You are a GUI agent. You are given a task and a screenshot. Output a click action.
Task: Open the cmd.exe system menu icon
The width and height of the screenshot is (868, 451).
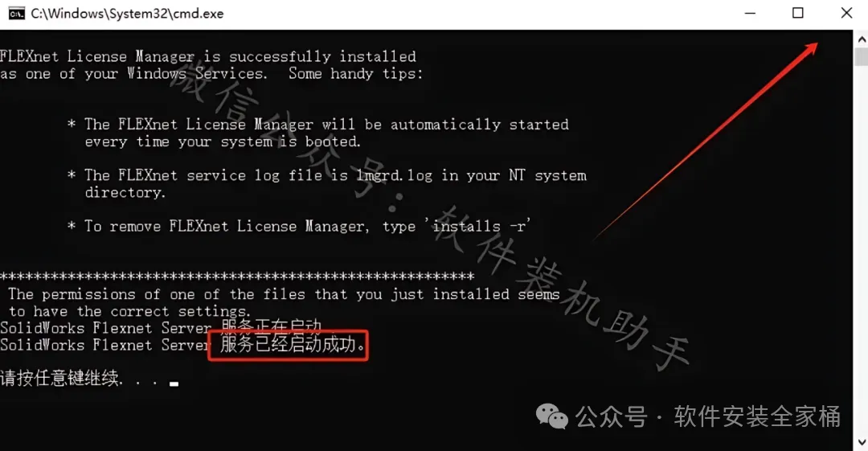16,14
